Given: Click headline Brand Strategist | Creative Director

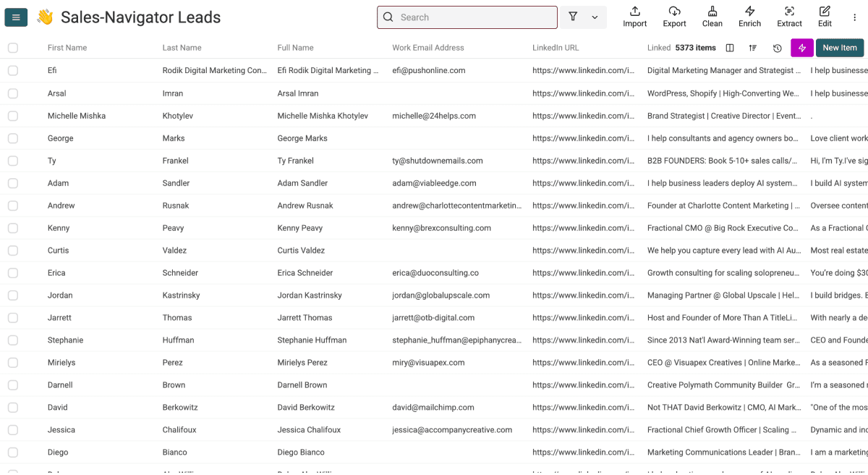Looking at the screenshot, I should click(x=724, y=115).
